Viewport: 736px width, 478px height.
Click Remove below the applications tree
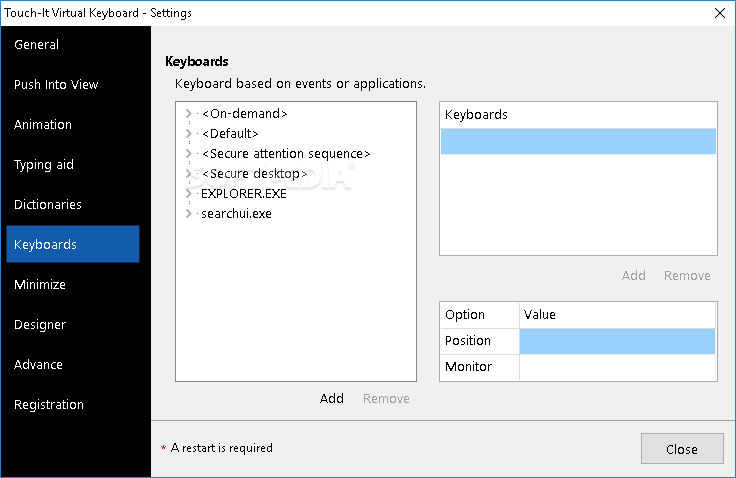click(386, 399)
